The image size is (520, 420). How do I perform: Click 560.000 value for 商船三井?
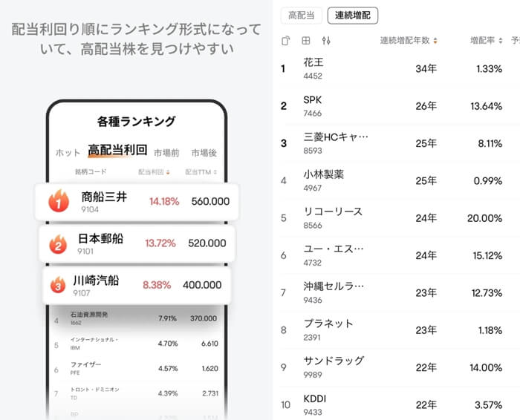point(210,201)
